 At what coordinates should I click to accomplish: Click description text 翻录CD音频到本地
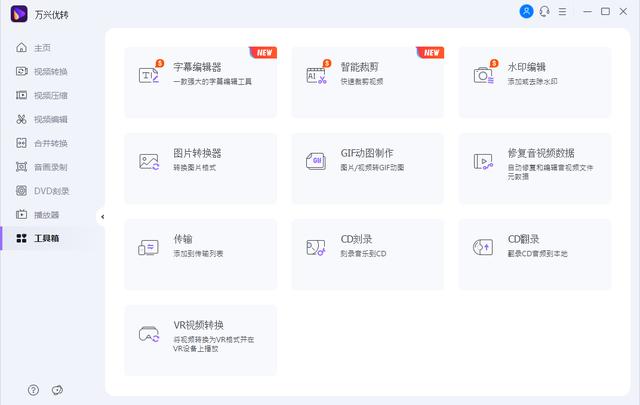tap(538, 254)
